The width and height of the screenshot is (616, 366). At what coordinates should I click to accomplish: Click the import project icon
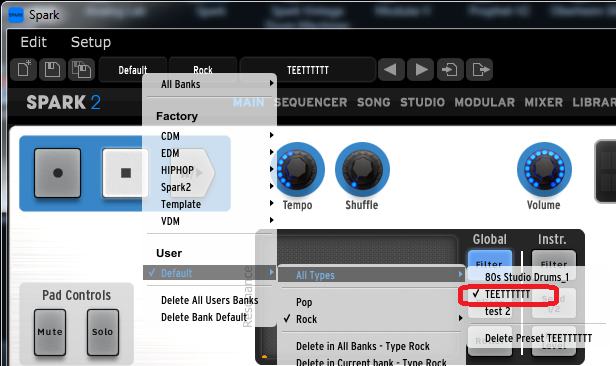(450, 70)
